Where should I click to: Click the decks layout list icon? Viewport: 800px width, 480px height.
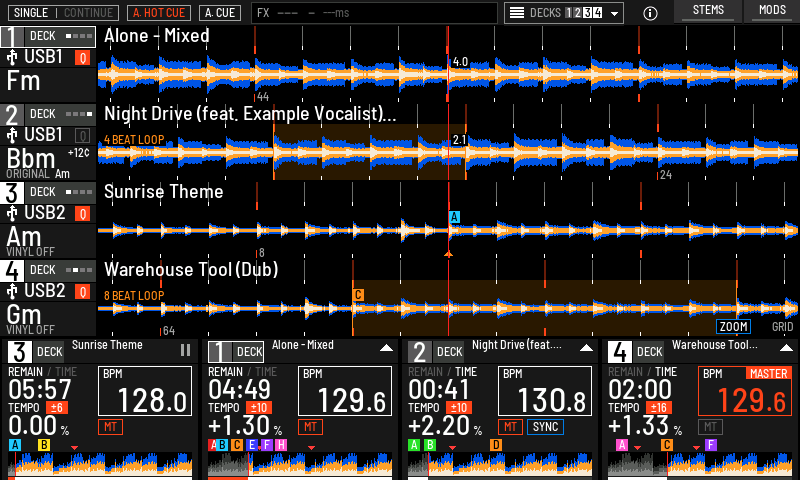point(517,13)
